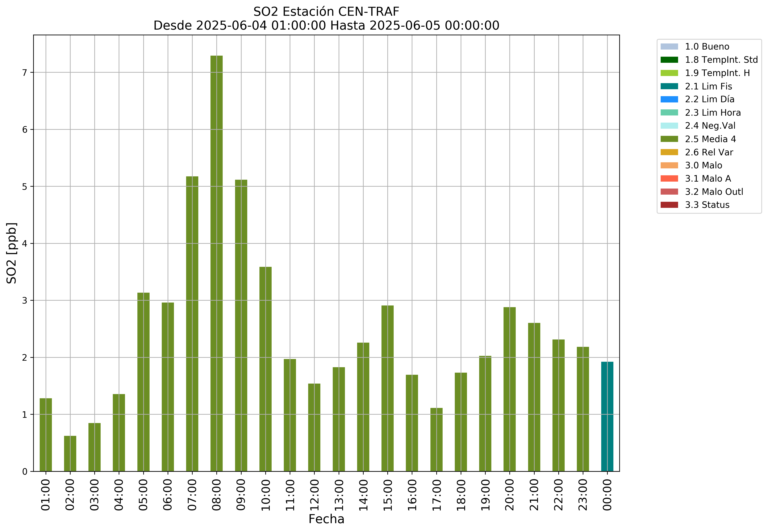This screenshot has height=532, width=768.
Task: Click the tallest bar at 08:00
Action: pyautogui.click(x=216, y=263)
